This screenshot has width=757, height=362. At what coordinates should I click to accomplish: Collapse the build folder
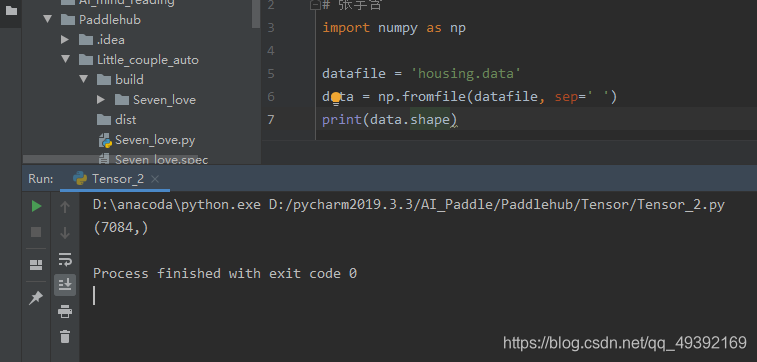click(x=84, y=79)
